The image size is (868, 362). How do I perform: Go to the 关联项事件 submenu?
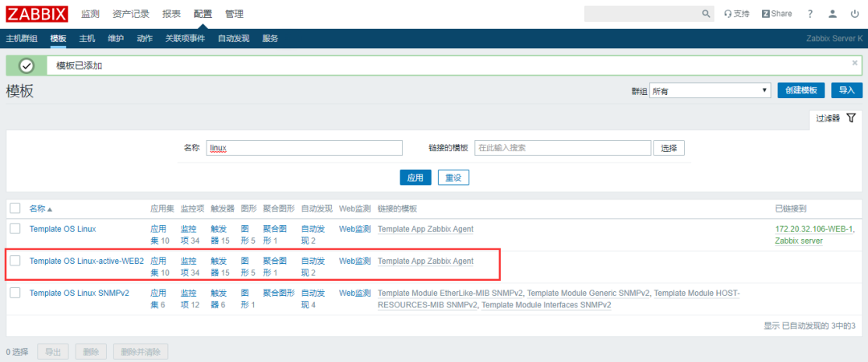click(185, 39)
